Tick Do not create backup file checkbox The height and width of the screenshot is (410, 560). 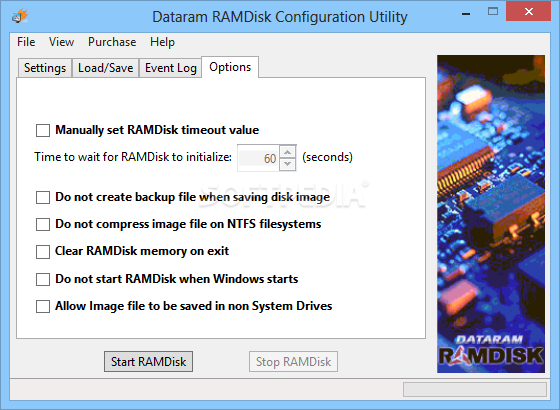coord(43,197)
